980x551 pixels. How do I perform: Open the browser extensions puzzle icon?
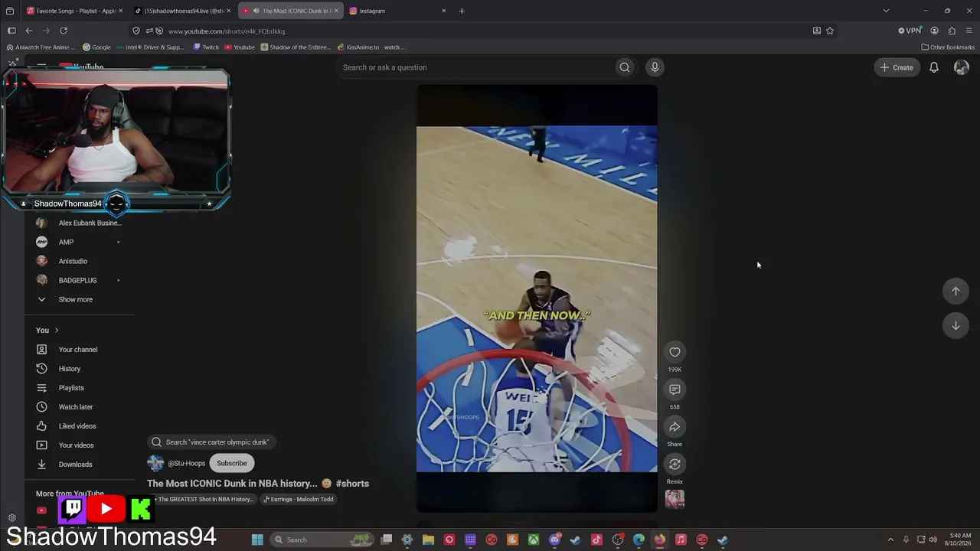coord(952,31)
